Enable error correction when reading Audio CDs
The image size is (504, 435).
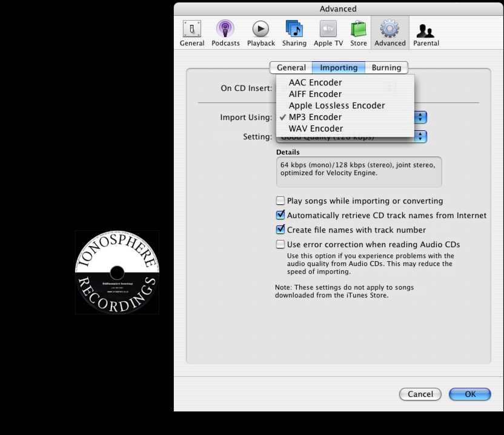[280, 244]
